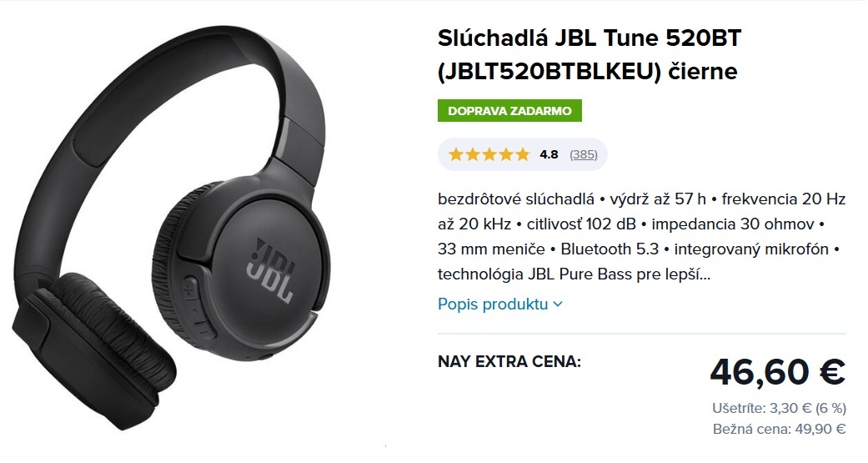Click the 46,60 € price

tap(777, 371)
